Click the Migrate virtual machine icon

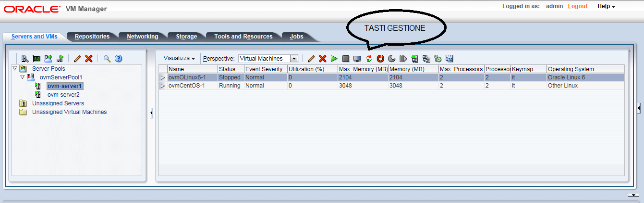pyautogui.click(x=415, y=59)
